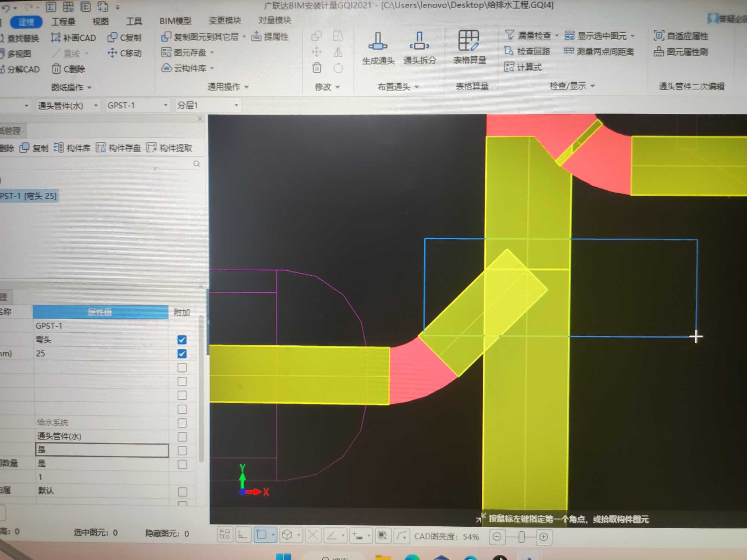747x560 pixels.
Task: Click the 复制 button in component panel
Action: tap(34, 148)
